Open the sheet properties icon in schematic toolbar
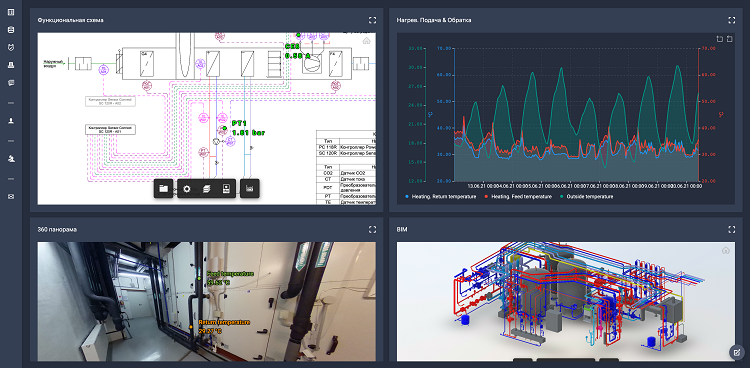This screenshot has height=368, width=750. point(227,189)
